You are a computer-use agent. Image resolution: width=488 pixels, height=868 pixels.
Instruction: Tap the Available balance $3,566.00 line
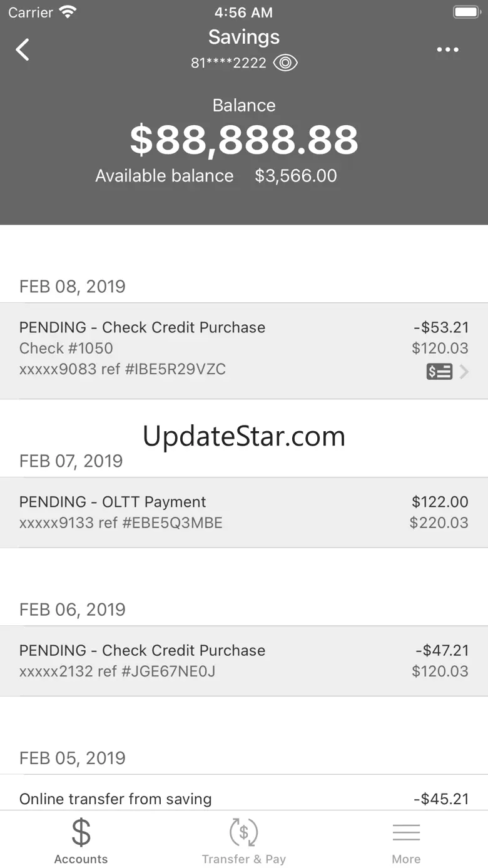pyautogui.click(x=216, y=176)
